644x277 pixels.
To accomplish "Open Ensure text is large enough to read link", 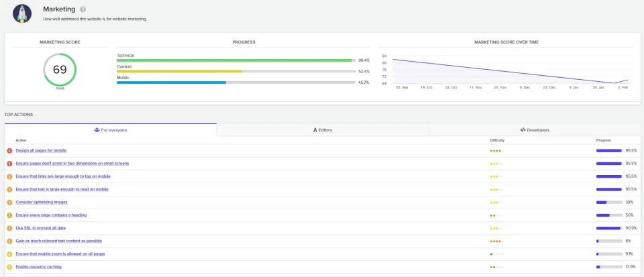I will click(x=62, y=189).
